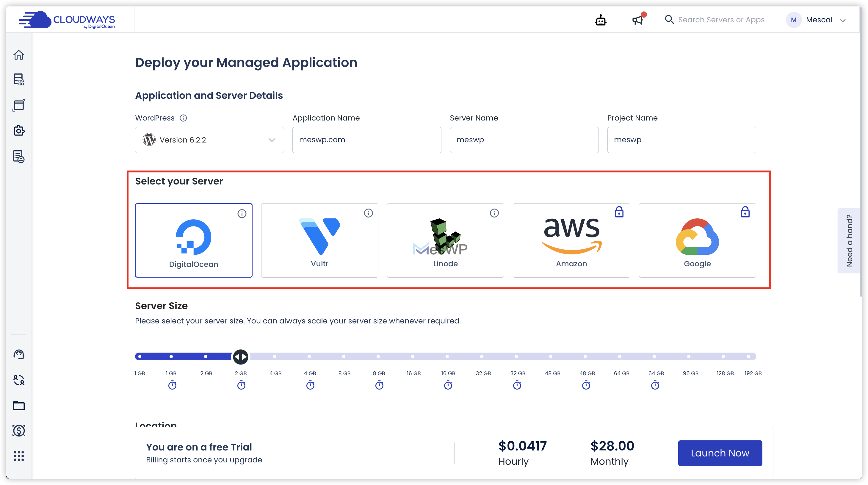Click the Launch Now button
Screen dimensions: 868x485
[720, 453]
